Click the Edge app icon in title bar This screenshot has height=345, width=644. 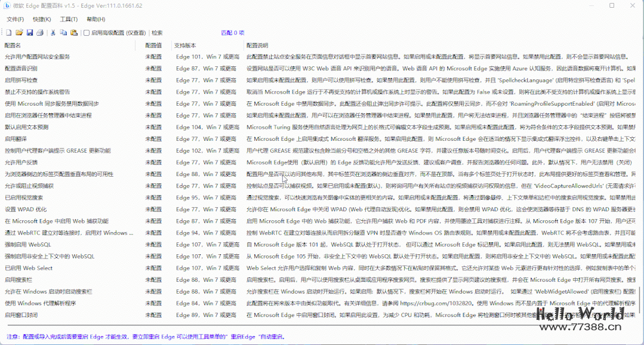pyautogui.click(x=8, y=5)
